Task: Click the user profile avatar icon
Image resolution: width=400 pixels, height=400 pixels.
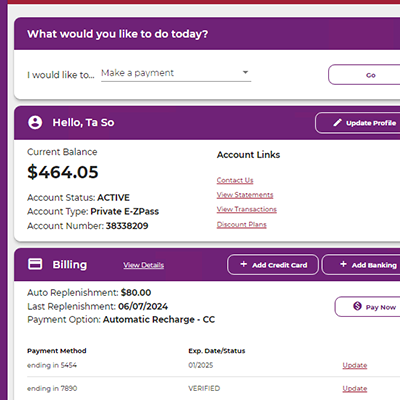Action: tap(35, 122)
